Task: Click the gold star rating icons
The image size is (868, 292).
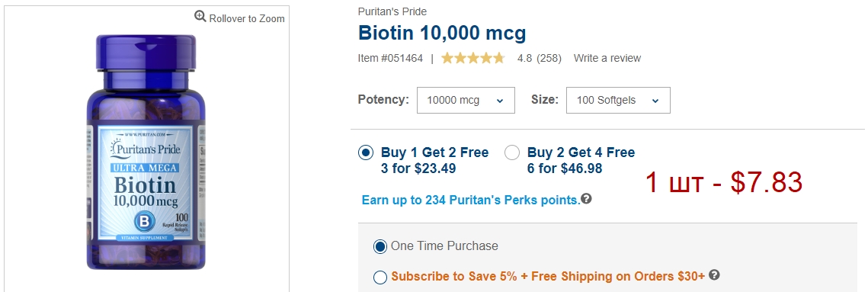Action: 472,58
